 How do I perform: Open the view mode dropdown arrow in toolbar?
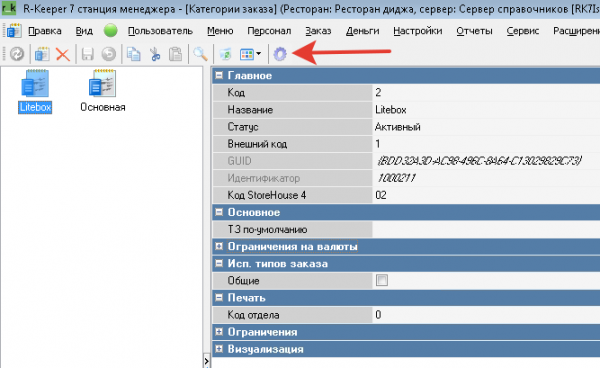pyautogui.click(x=259, y=54)
